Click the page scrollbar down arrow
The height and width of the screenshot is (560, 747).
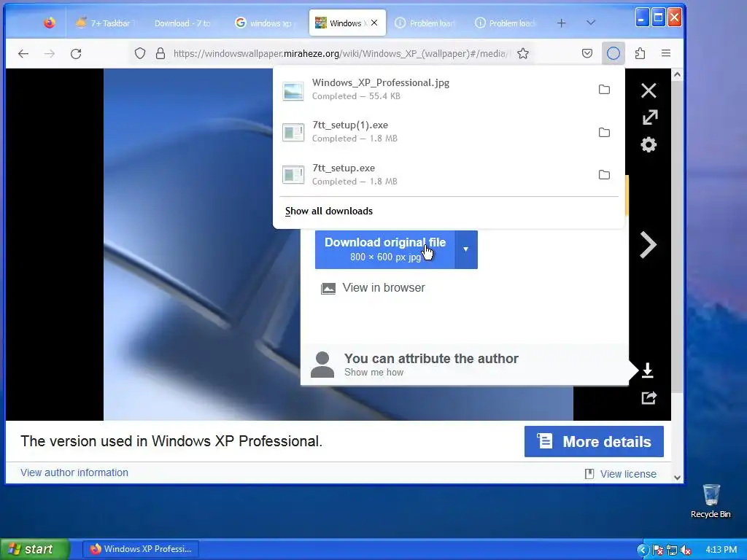(677, 478)
